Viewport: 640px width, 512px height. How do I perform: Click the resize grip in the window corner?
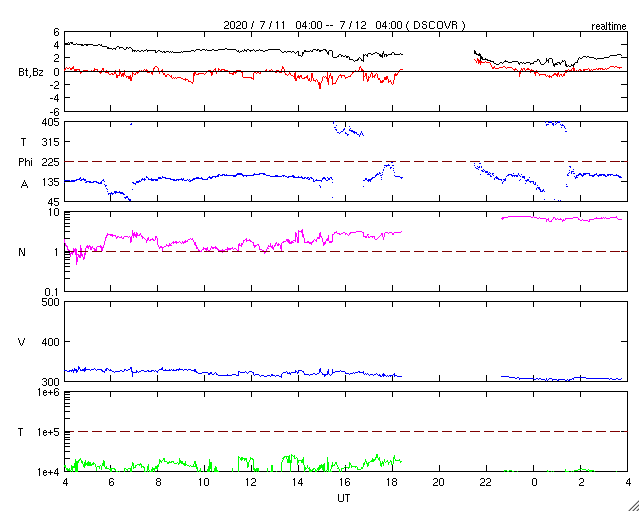633,506
